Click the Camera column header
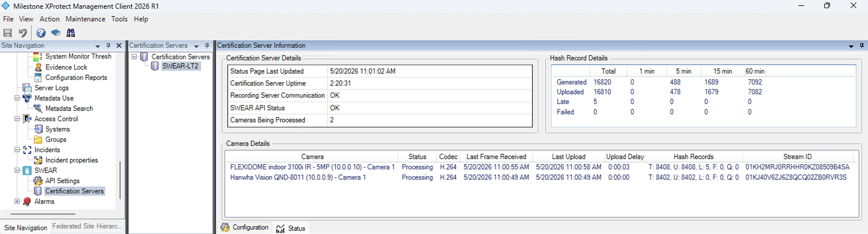Screen dimensions: 868x234 [312, 157]
